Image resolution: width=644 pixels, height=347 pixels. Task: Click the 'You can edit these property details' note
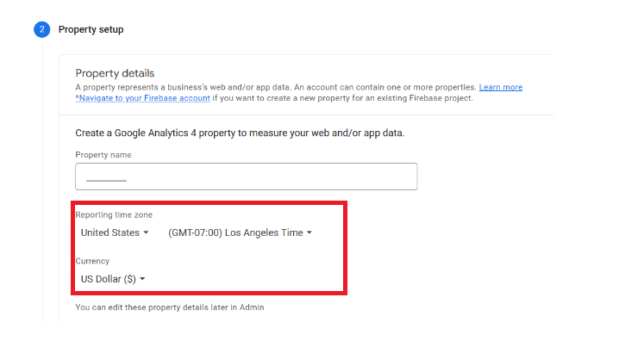[170, 307]
